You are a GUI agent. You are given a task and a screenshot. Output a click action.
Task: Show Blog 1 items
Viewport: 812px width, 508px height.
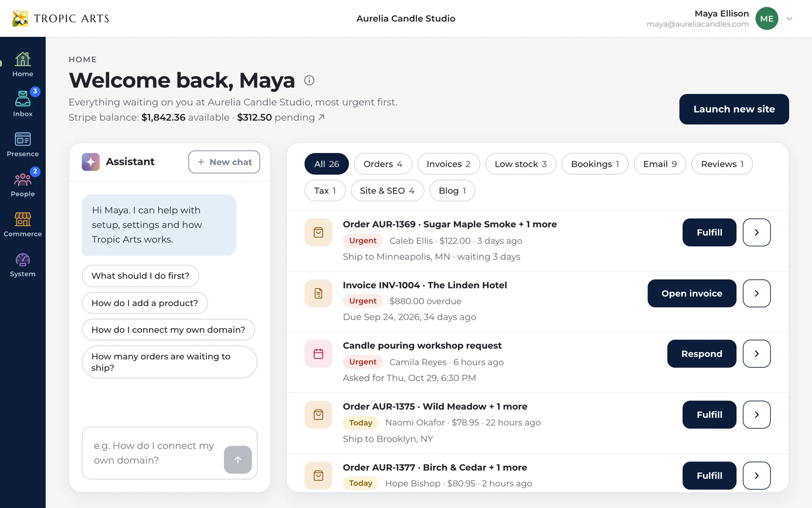click(452, 190)
